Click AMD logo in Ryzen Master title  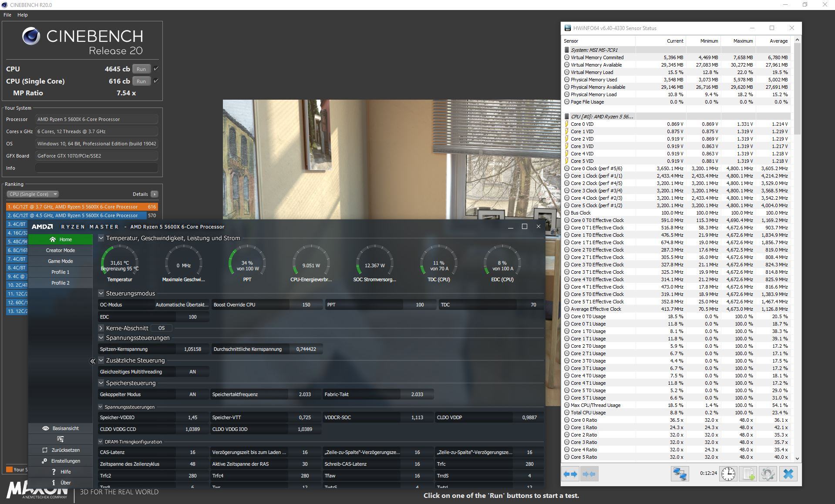(42, 227)
